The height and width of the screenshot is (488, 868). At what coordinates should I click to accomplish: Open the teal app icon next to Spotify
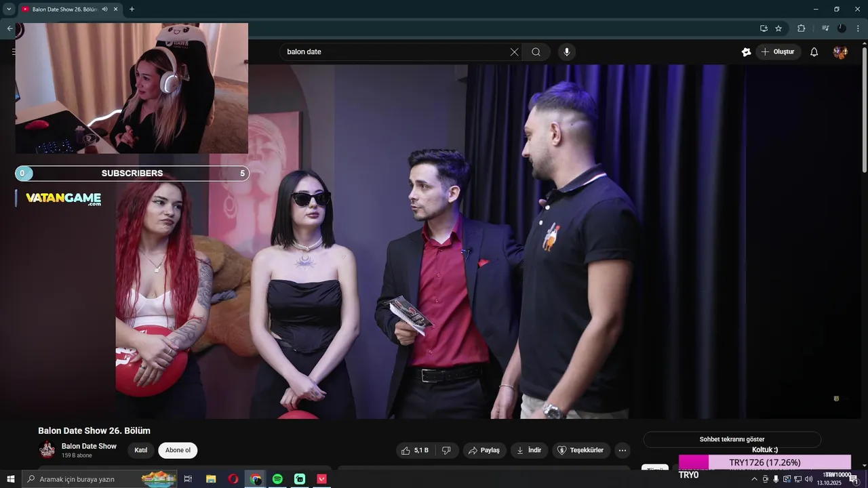pos(300,479)
